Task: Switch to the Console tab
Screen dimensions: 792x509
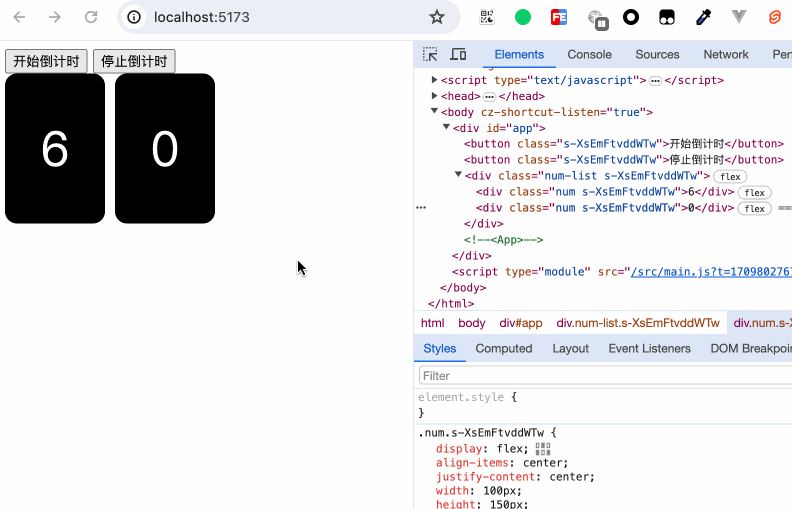Action: tap(589, 55)
